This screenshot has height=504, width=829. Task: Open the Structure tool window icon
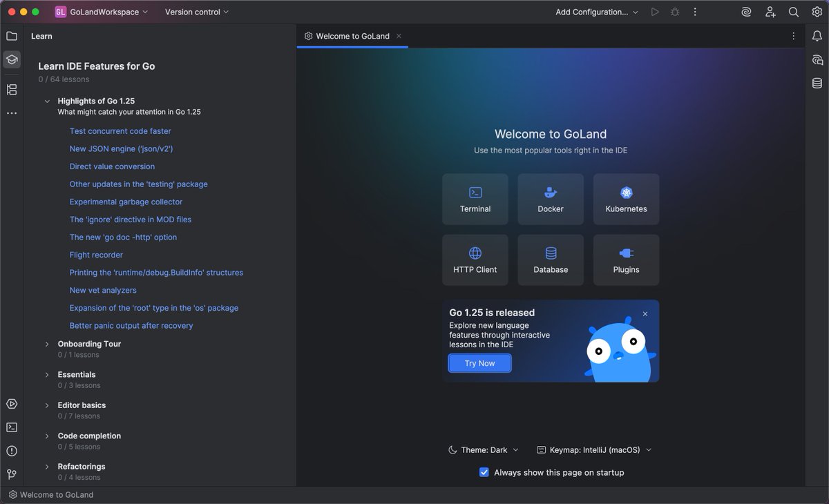(12, 90)
